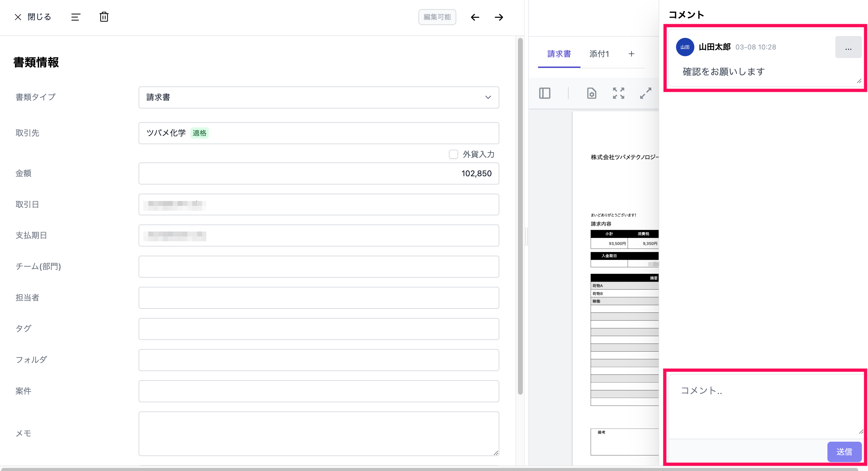
Task: Click the trash delete icon
Action: click(104, 17)
